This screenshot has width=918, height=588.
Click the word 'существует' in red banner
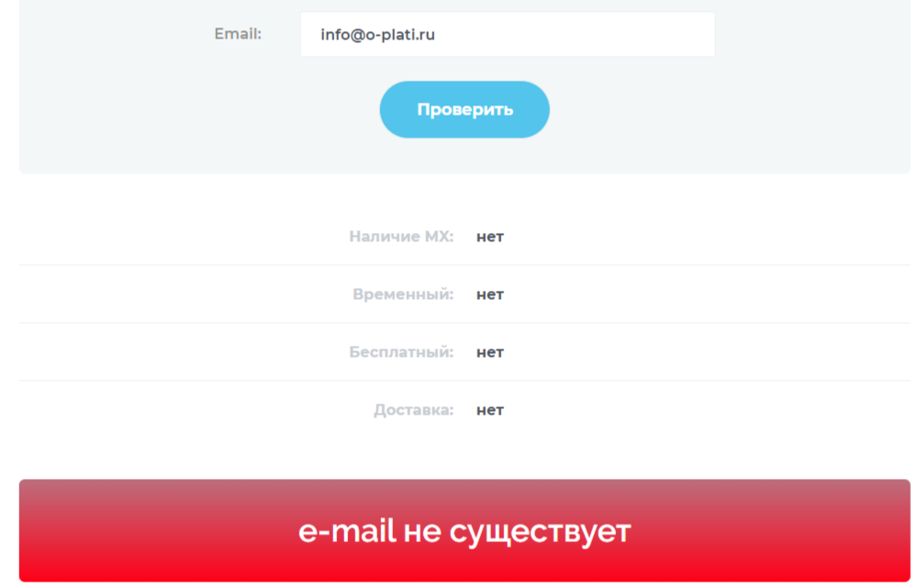click(x=540, y=532)
